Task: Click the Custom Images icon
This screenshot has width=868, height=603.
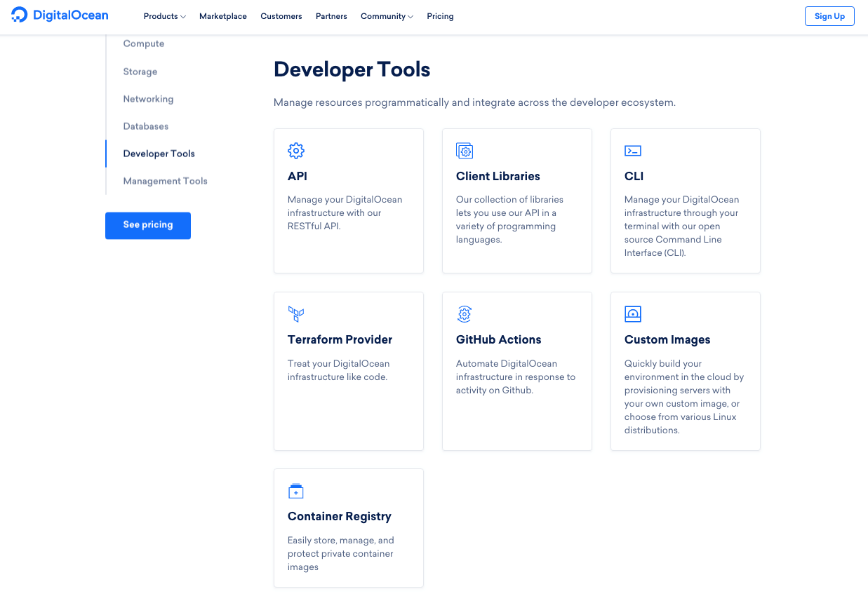Action: pyautogui.click(x=633, y=314)
